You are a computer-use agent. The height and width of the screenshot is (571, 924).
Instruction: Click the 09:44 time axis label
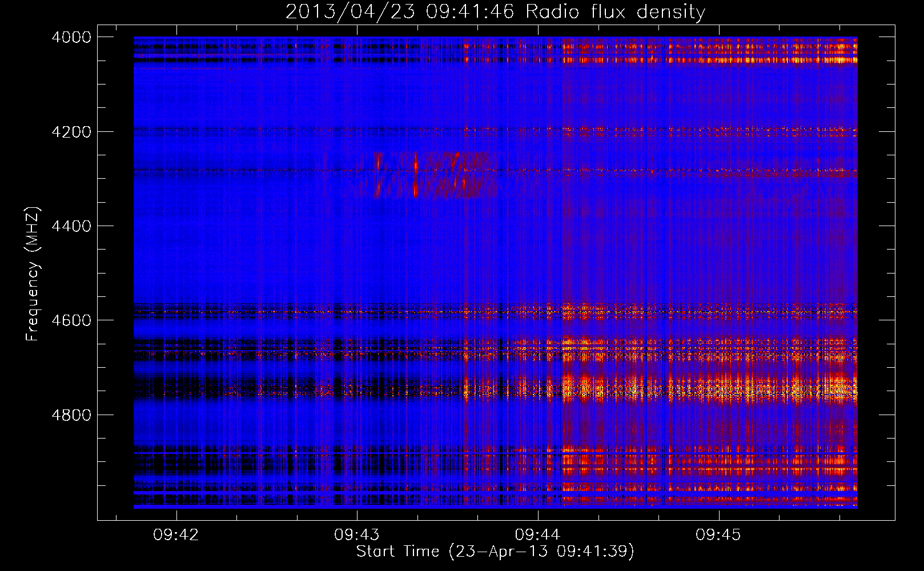click(537, 535)
